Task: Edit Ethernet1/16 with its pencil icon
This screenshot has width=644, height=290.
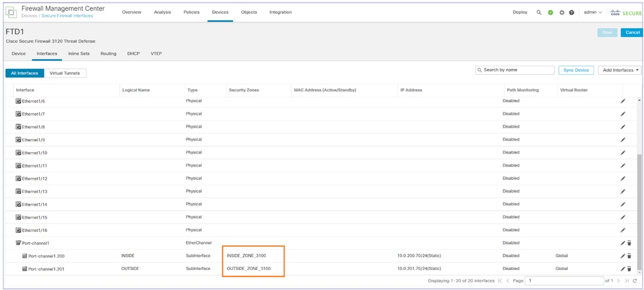Action: pos(623,230)
